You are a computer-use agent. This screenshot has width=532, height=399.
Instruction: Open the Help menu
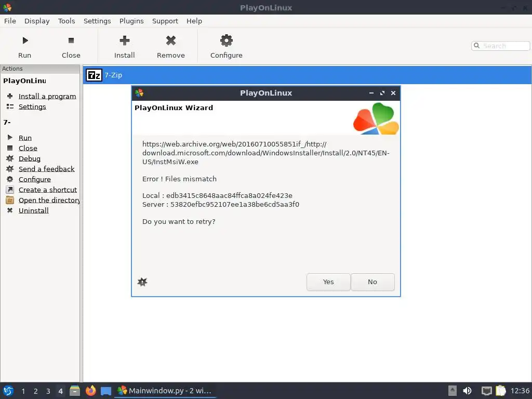[194, 21]
